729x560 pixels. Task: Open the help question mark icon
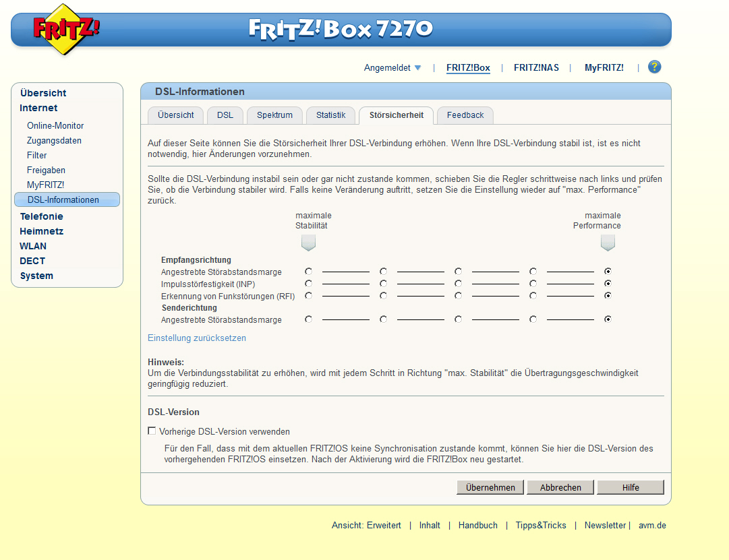pyautogui.click(x=654, y=67)
